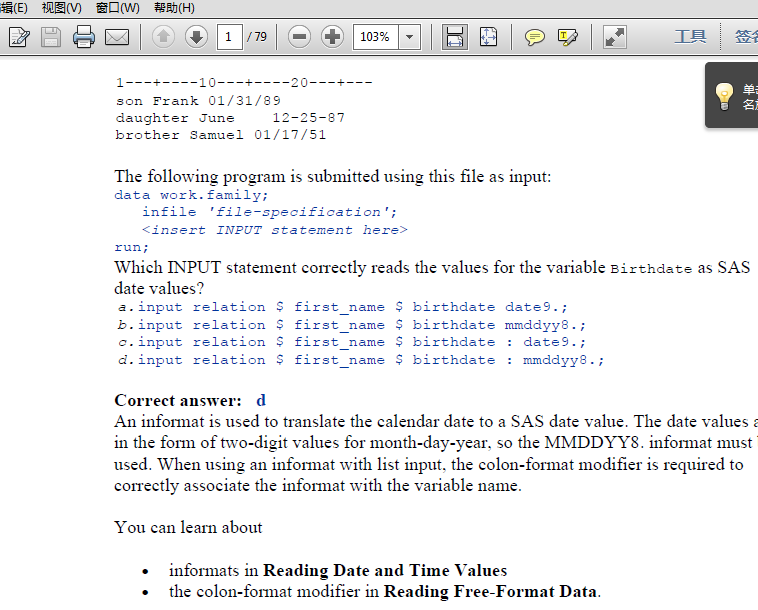This screenshot has width=758, height=610.
Task: Click the line 'daughter June 12-25-87'
Action: click(x=230, y=118)
